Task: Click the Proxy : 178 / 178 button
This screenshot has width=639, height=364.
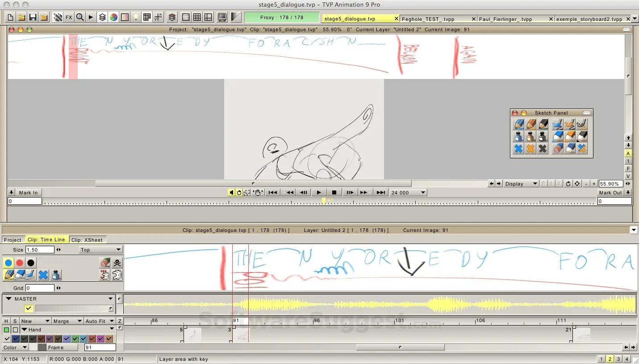Action: (282, 17)
